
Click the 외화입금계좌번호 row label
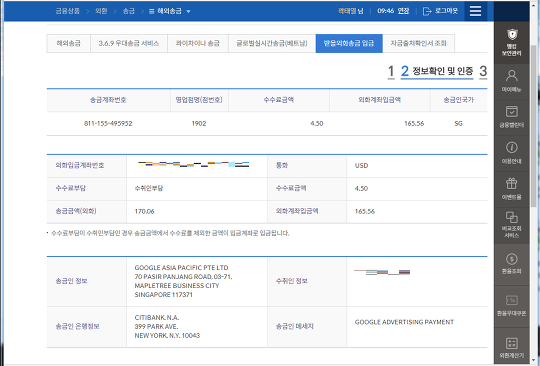point(80,166)
